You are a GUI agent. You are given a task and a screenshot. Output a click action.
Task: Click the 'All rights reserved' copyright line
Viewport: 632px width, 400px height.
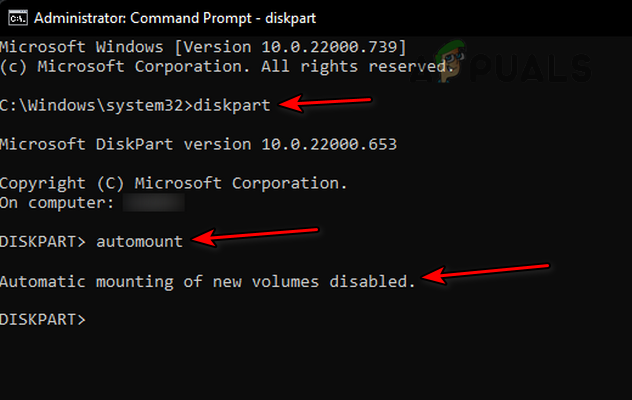pyautogui.click(x=222, y=67)
